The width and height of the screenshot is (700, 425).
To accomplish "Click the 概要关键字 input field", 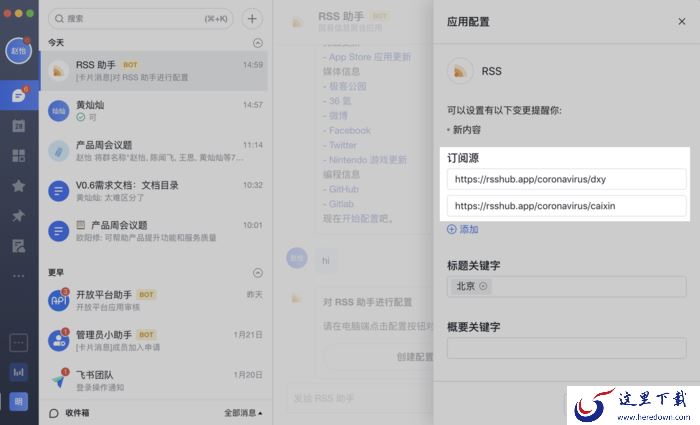I will click(567, 348).
